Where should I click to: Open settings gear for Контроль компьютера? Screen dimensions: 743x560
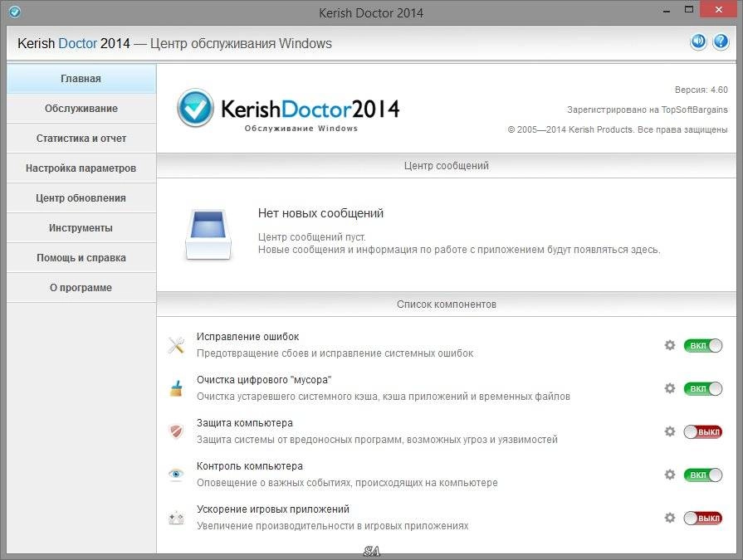click(670, 475)
